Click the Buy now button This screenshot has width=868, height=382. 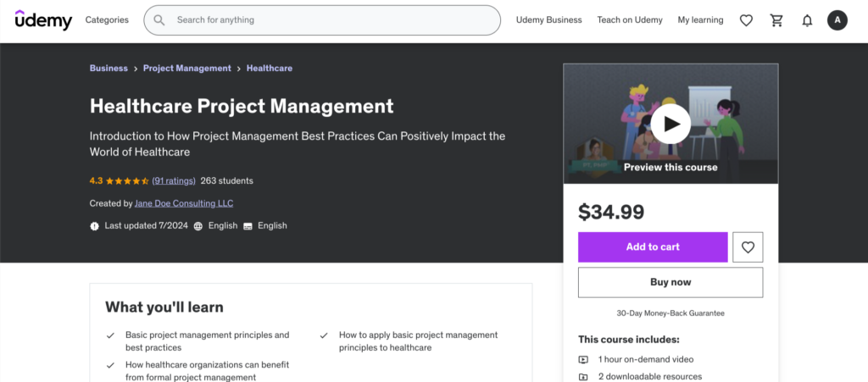670,282
